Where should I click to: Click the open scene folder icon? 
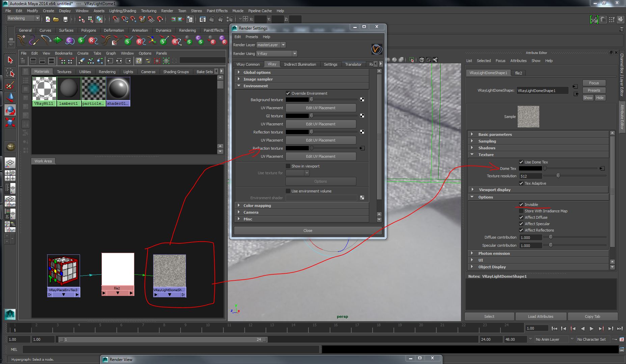click(56, 19)
